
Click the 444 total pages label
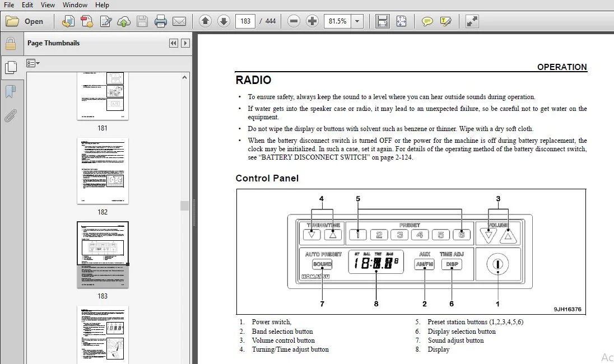click(x=270, y=21)
